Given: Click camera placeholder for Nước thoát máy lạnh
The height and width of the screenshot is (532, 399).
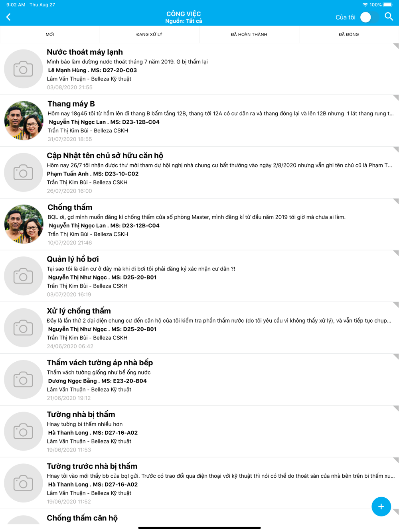Looking at the screenshot, I should pyautogui.click(x=24, y=69).
